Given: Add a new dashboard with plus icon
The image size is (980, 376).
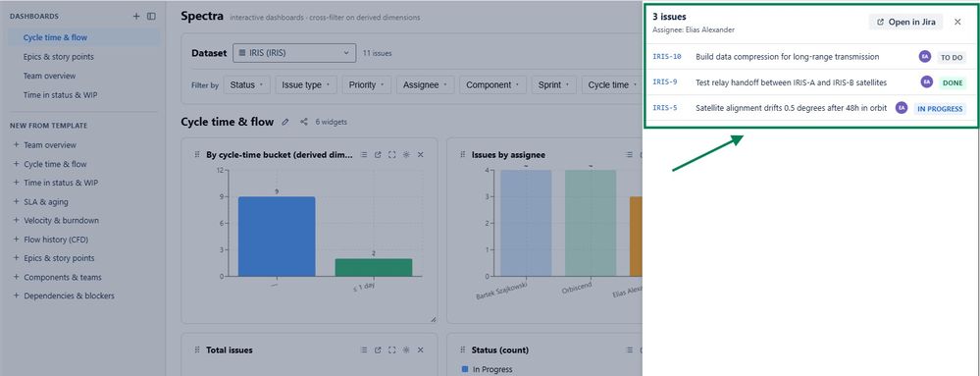Looking at the screenshot, I should (136, 17).
